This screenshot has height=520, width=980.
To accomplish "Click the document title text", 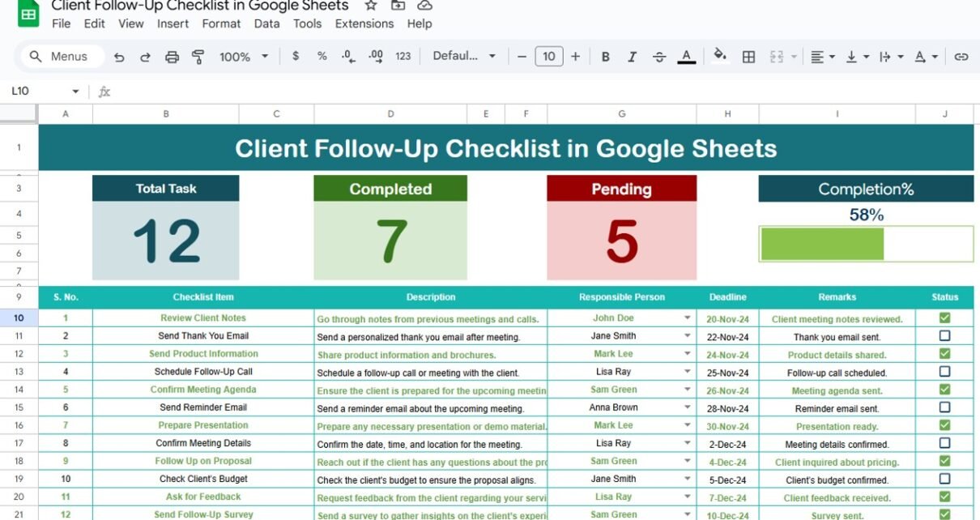I will click(199, 6).
